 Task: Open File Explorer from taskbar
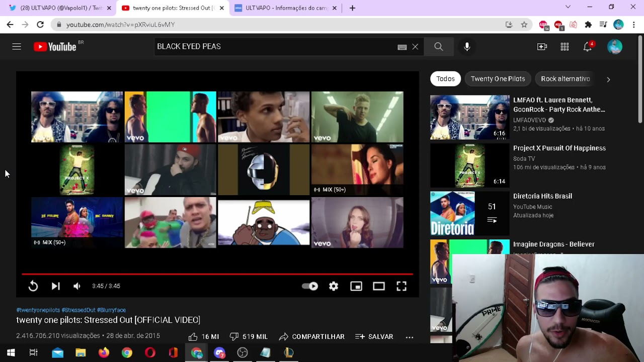[x=80, y=352]
